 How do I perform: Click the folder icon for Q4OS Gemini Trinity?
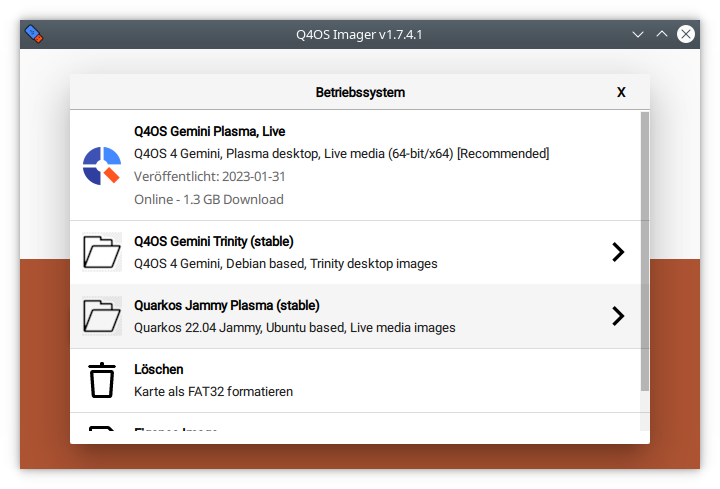point(102,252)
